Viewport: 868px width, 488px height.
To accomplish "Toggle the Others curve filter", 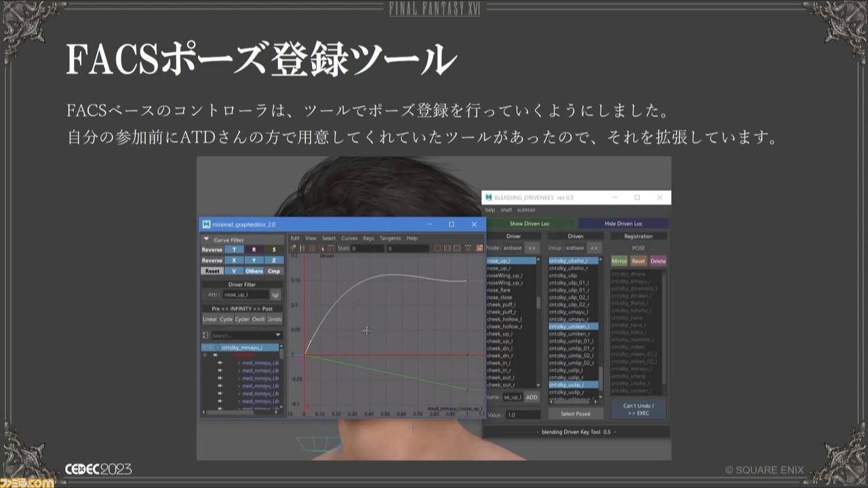I will 254,271.
